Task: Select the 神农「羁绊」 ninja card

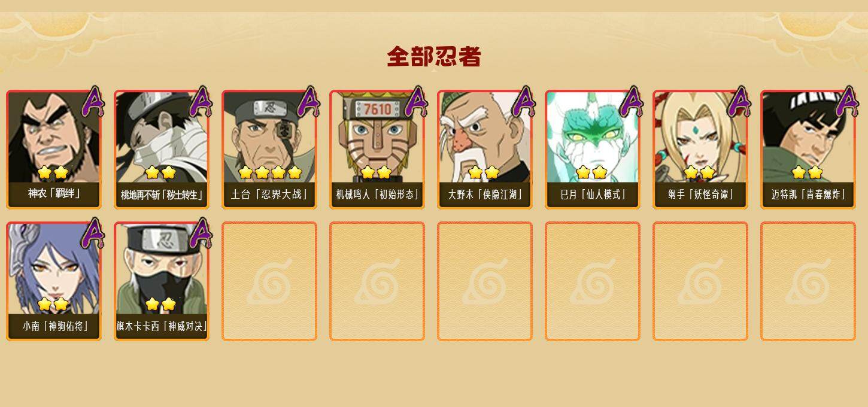Action: pyautogui.click(x=54, y=150)
